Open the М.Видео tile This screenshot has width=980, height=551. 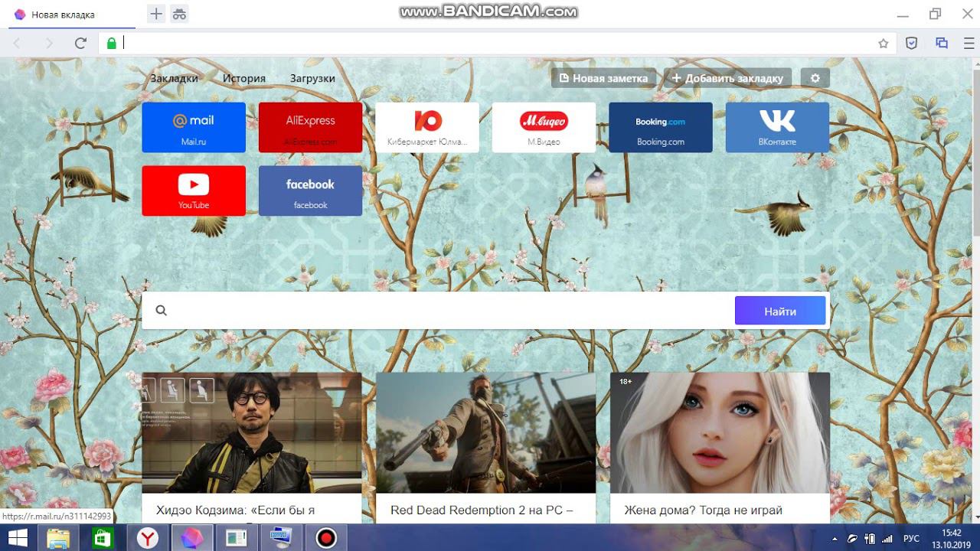[544, 127]
